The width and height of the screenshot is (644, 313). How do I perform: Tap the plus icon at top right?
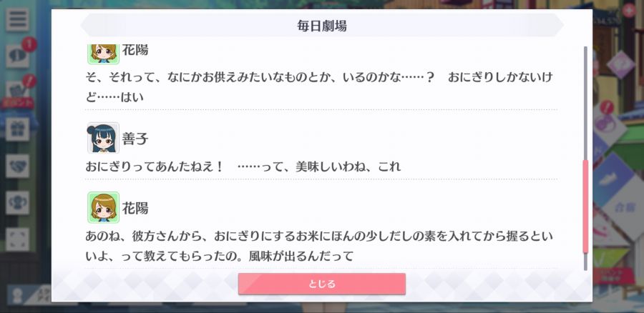point(628,10)
